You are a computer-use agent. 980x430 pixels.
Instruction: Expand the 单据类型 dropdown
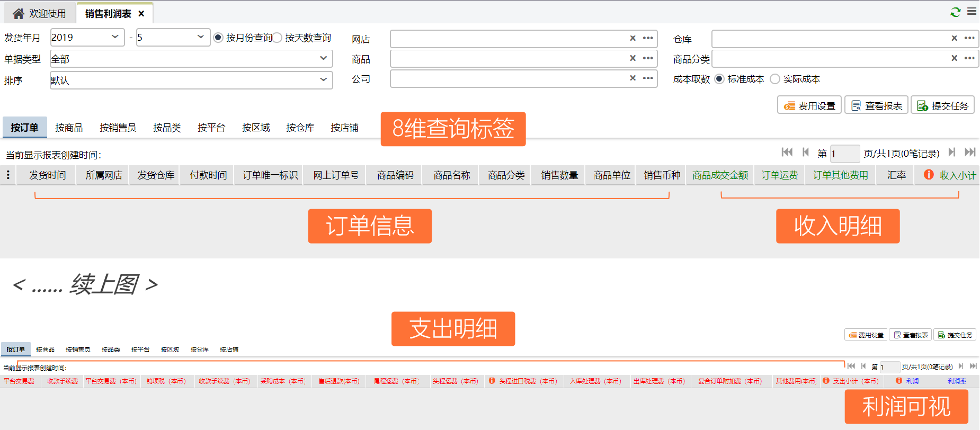(191, 59)
